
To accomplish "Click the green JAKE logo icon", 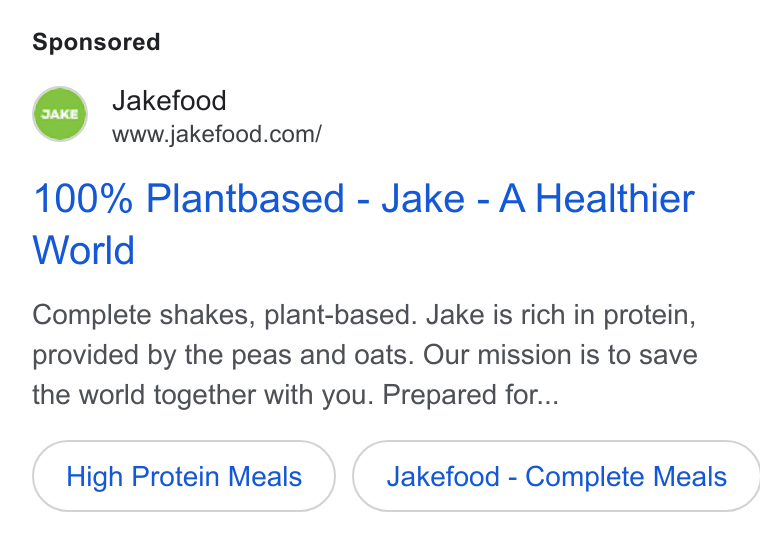I will 60,114.
